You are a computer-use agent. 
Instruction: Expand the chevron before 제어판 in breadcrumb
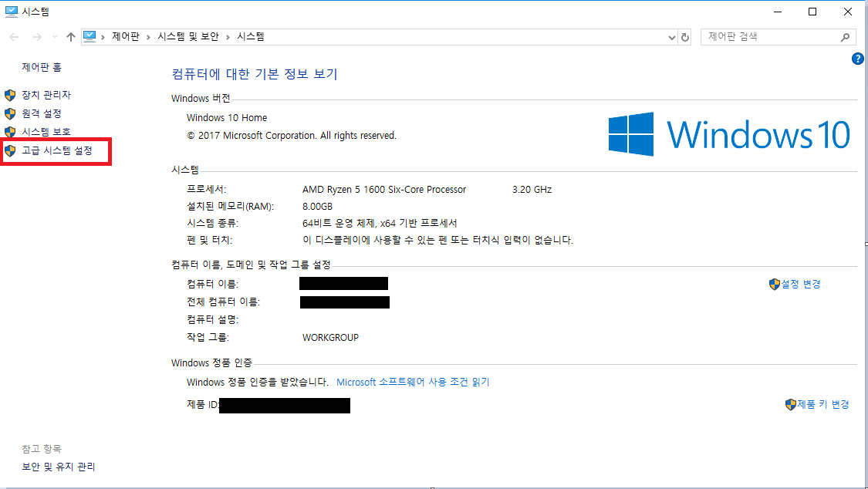103,37
